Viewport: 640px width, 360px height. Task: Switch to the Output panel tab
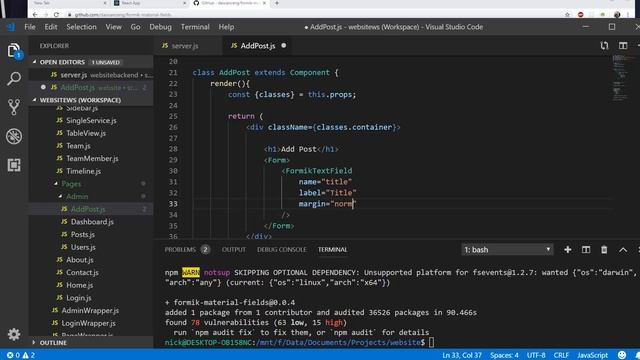click(x=233, y=249)
